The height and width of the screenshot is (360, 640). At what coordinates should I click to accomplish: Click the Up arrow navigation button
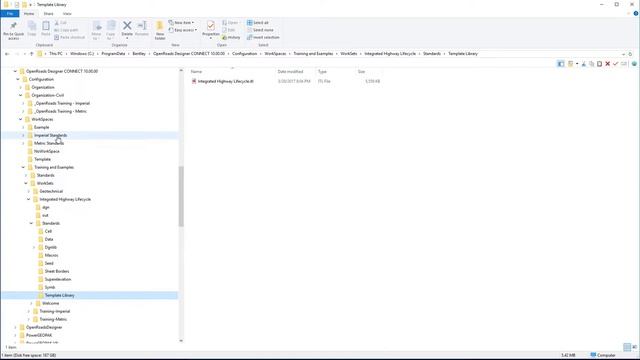(31, 53)
